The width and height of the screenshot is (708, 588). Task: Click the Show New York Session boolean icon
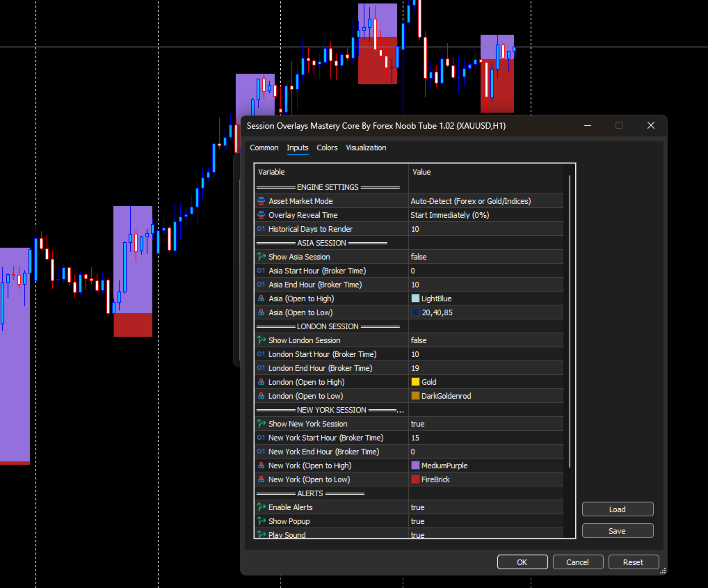(261, 424)
